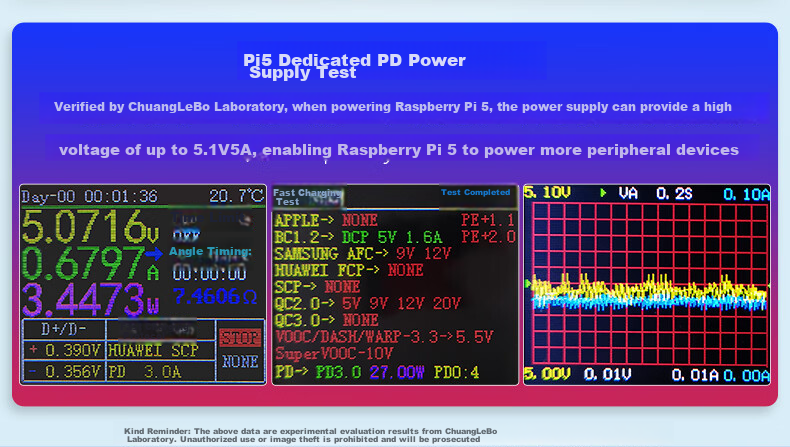Click the PD3.0 27.00W value

[x=370, y=372]
